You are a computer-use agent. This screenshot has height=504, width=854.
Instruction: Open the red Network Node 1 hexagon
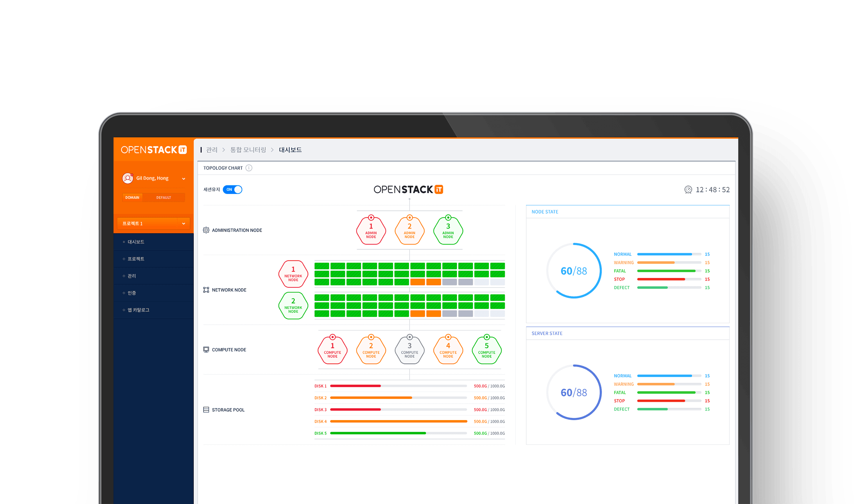[x=293, y=274]
